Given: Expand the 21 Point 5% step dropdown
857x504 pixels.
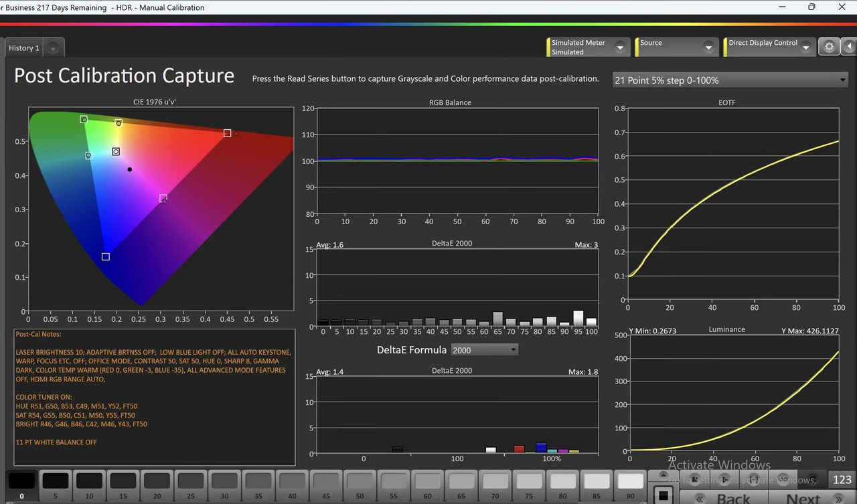Looking at the screenshot, I should 730,80.
